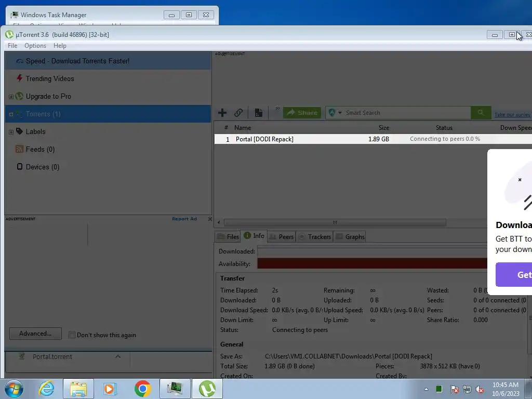The height and width of the screenshot is (399, 532).
Task: Switch to the Files tab
Action: point(228,237)
